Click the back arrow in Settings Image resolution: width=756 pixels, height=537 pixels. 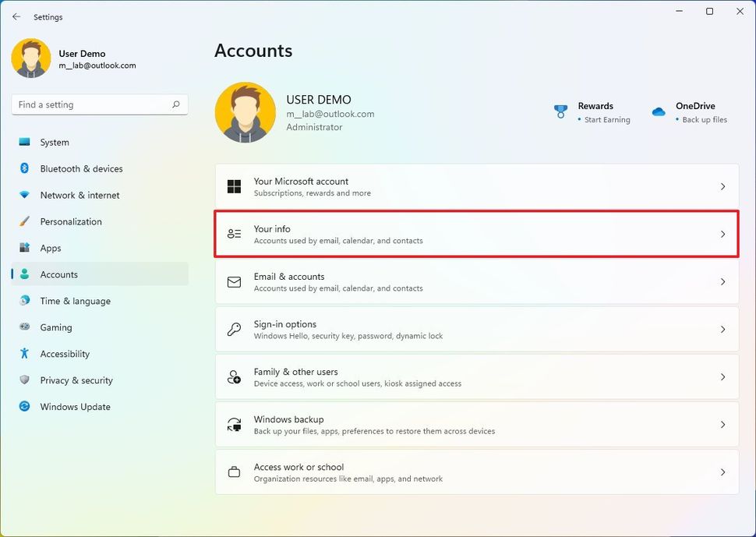coord(16,16)
